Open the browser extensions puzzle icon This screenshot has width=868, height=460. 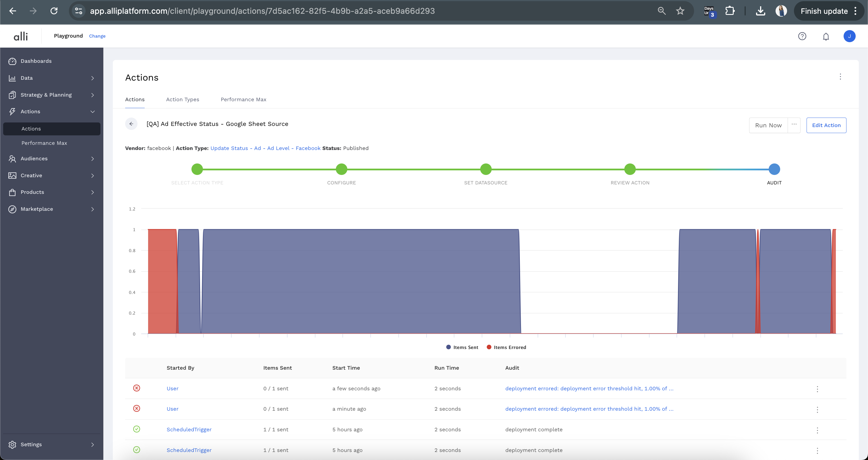coord(730,11)
